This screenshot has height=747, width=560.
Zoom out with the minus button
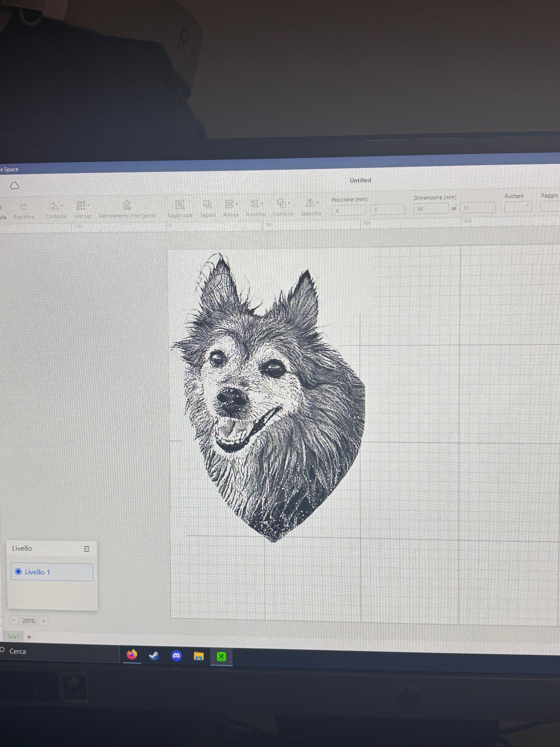tap(14, 620)
